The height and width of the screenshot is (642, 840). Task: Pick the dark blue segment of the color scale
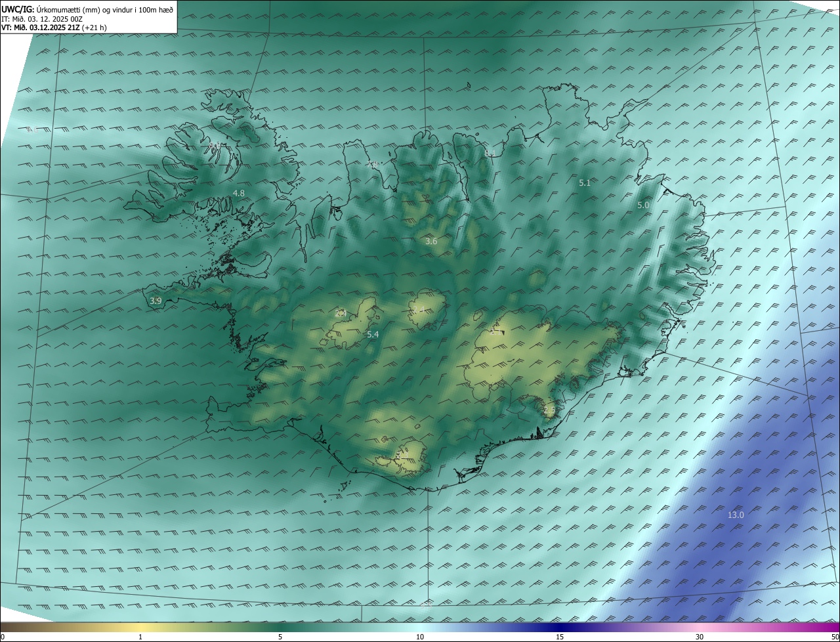(560, 628)
